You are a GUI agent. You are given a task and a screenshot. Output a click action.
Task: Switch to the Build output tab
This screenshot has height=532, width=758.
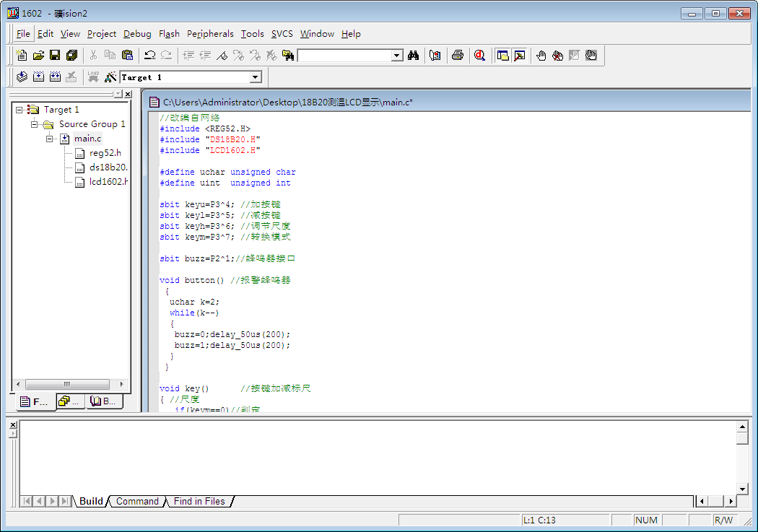(x=91, y=501)
